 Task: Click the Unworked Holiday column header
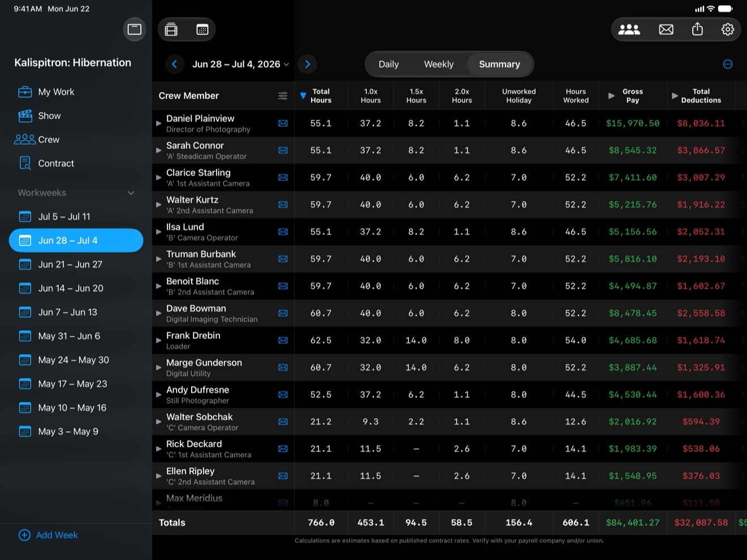coord(519,96)
